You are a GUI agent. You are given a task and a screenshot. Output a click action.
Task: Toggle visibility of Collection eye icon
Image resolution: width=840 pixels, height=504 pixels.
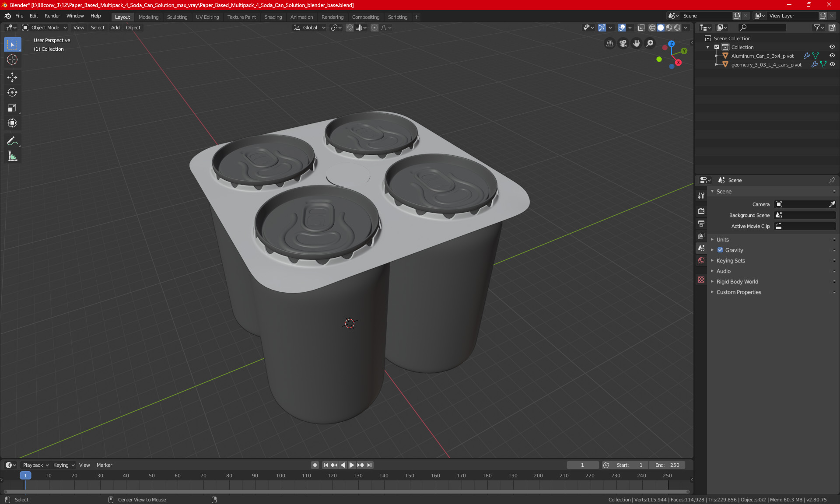[832, 47]
